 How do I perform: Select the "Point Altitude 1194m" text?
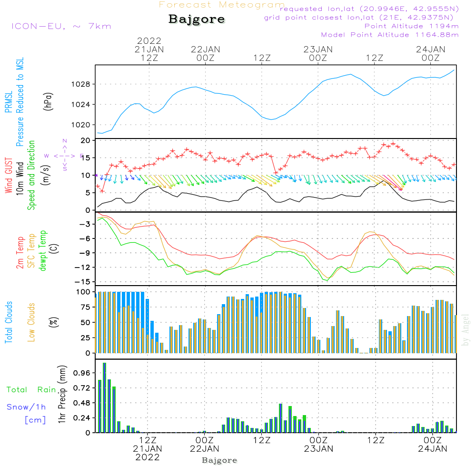tap(411, 26)
